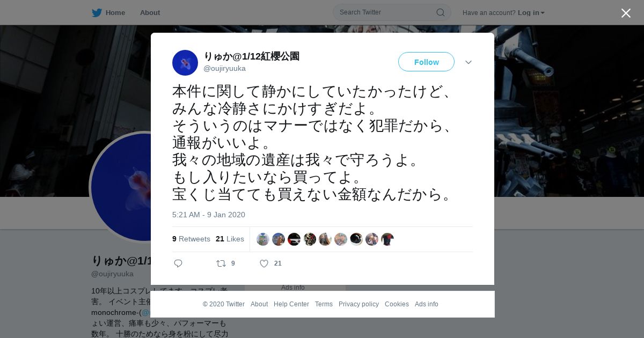Follow the @oujiryuuka account

tap(426, 62)
